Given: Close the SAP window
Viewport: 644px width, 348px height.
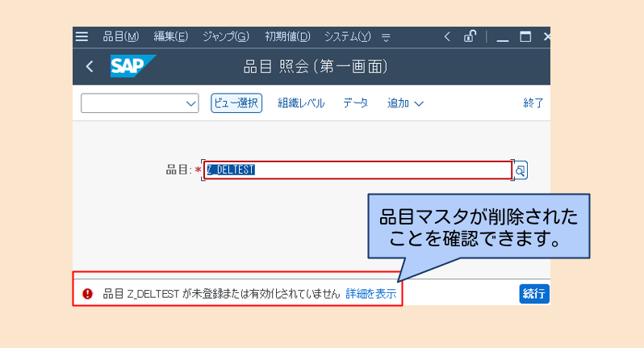Looking at the screenshot, I should [x=546, y=36].
